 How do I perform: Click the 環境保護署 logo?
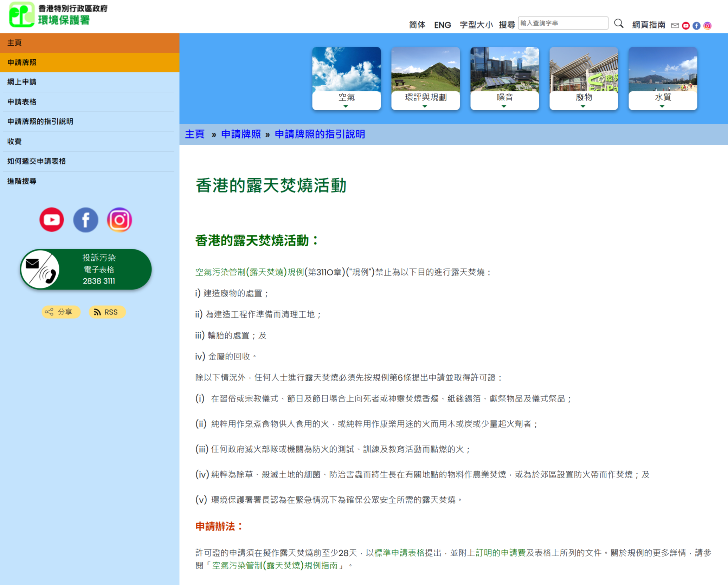(x=58, y=15)
